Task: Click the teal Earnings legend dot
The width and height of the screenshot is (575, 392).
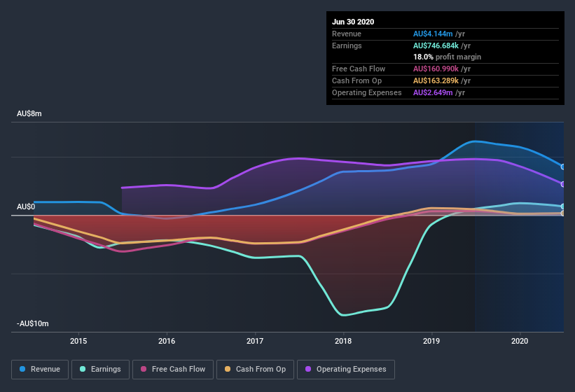Action: coord(83,369)
